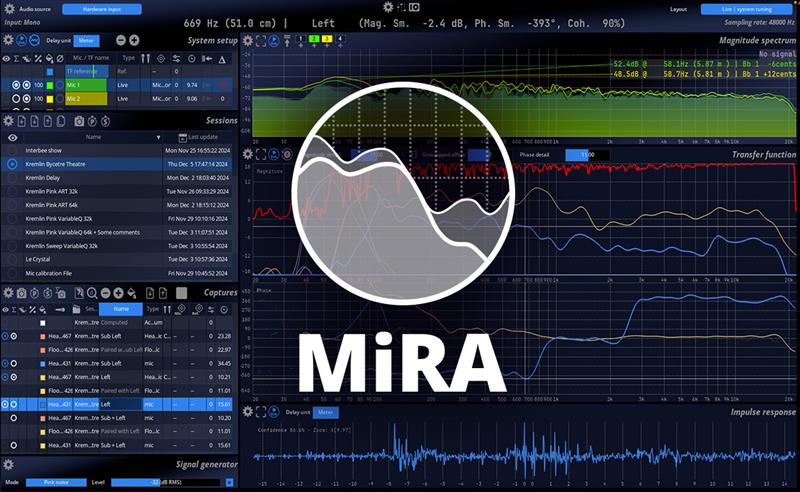Adjust the Signal generator Level slider
Viewport: 800px width, 492px height.
166,482
